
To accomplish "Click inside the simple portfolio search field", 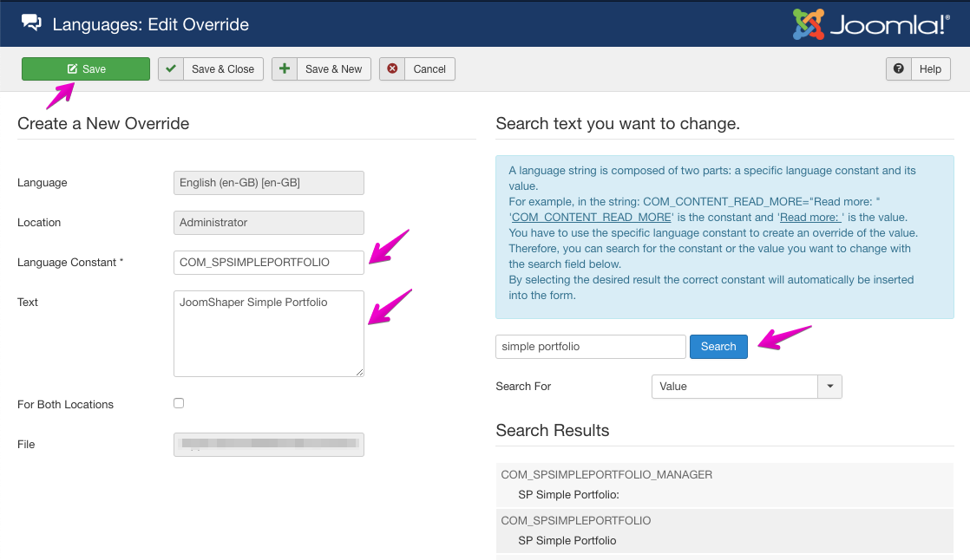I will (x=590, y=346).
